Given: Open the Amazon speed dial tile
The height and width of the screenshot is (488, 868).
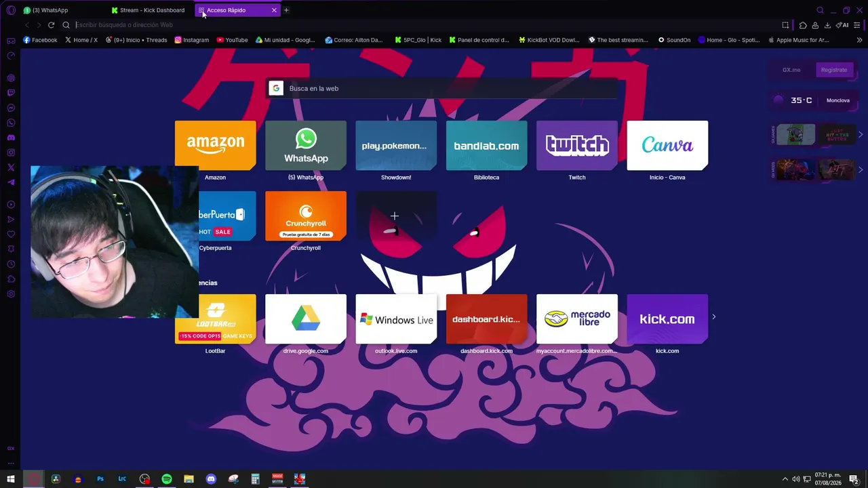Looking at the screenshot, I should pos(216,145).
